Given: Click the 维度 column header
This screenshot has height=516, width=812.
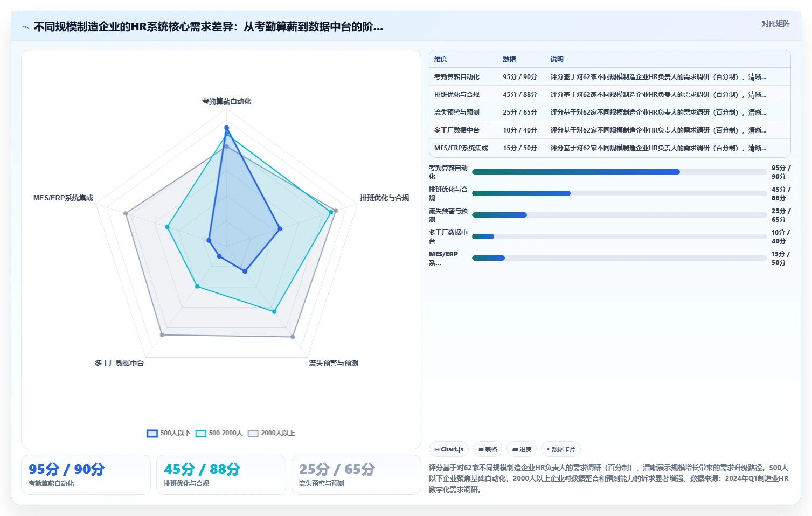Looking at the screenshot, I should tap(441, 59).
